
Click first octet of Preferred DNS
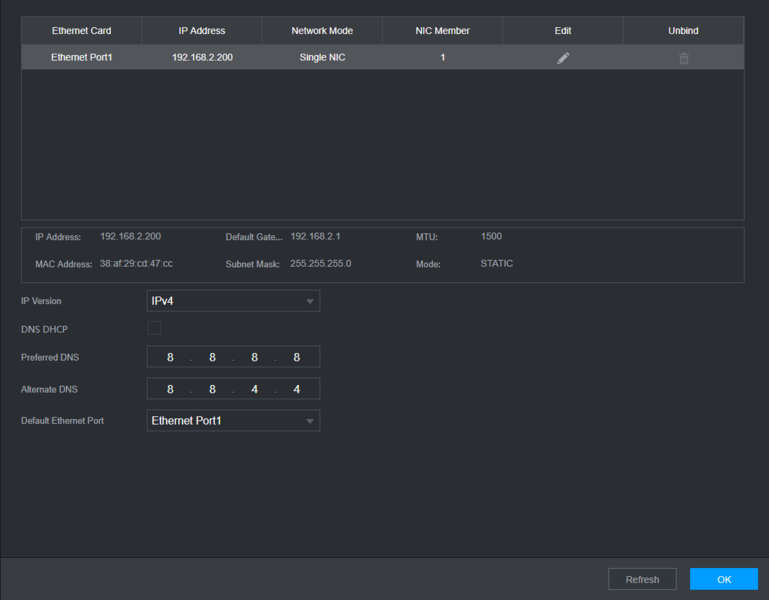[170, 357]
